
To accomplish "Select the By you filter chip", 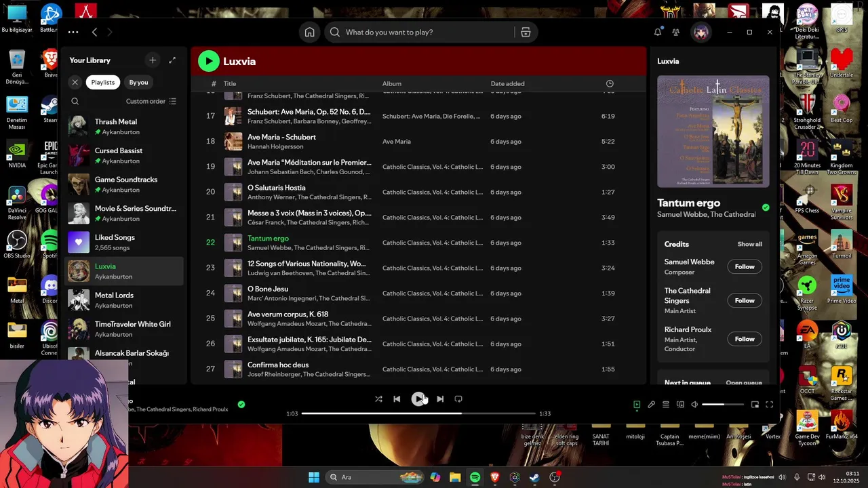I will point(138,82).
